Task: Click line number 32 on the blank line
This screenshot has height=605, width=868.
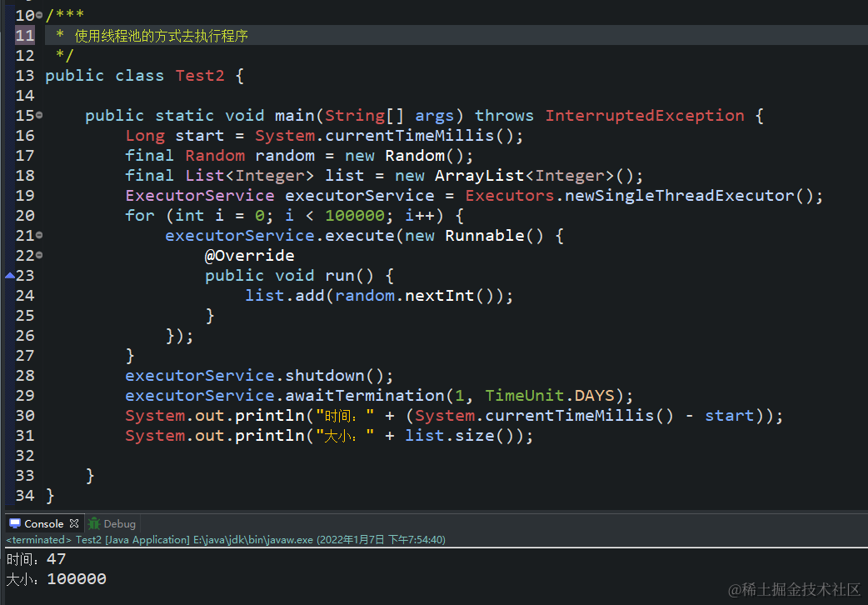Action: tap(25, 455)
